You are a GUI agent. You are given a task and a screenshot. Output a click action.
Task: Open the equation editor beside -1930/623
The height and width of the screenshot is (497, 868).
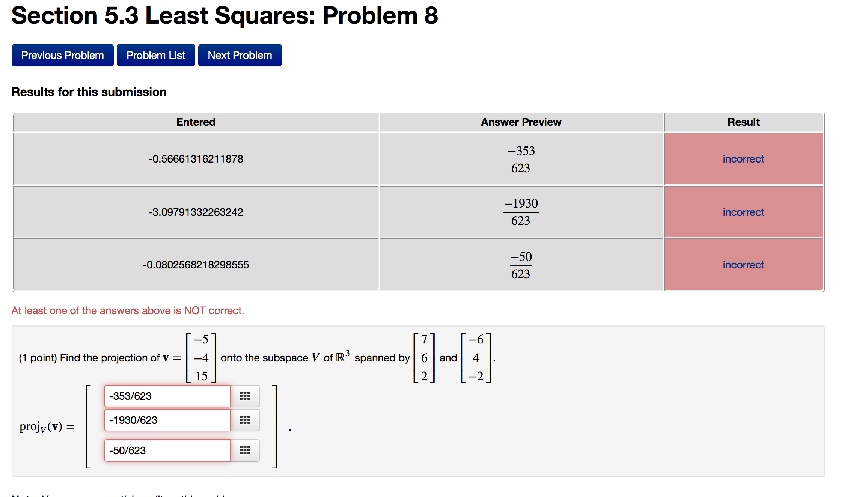pyautogui.click(x=244, y=420)
